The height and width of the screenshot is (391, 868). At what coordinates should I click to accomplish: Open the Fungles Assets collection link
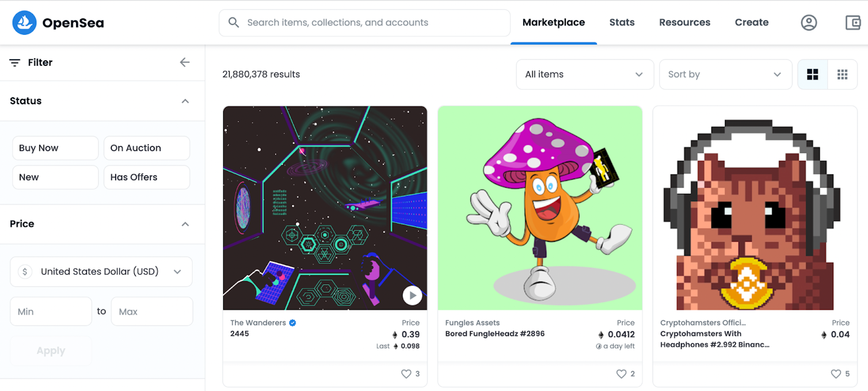pos(472,323)
